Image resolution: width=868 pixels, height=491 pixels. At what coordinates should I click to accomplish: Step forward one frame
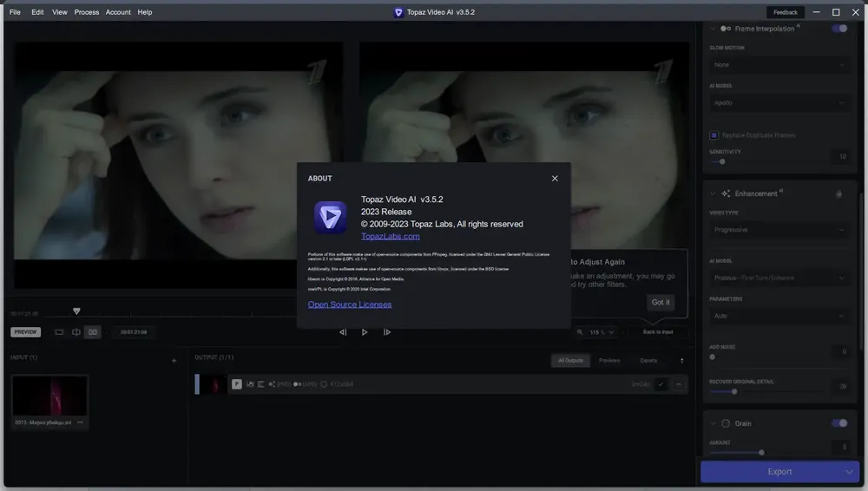point(387,332)
